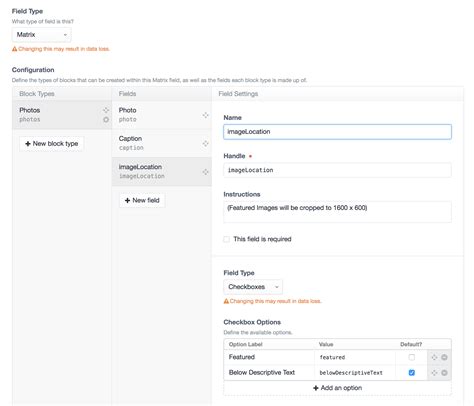Click the Instructions text area
Image resolution: width=474 pixels, height=406 pixels.
tap(337, 212)
